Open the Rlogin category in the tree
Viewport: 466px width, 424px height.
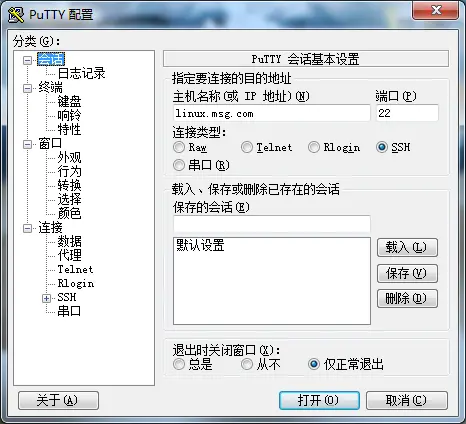(x=76, y=283)
